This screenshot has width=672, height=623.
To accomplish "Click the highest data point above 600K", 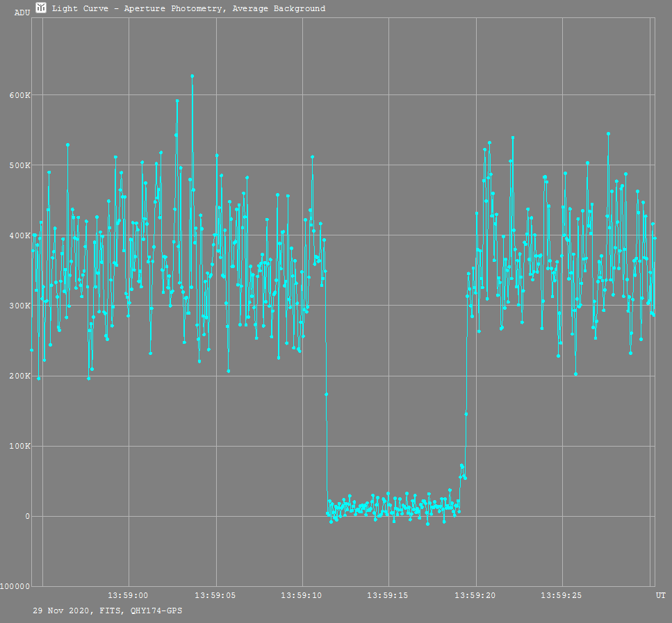I will point(192,76).
